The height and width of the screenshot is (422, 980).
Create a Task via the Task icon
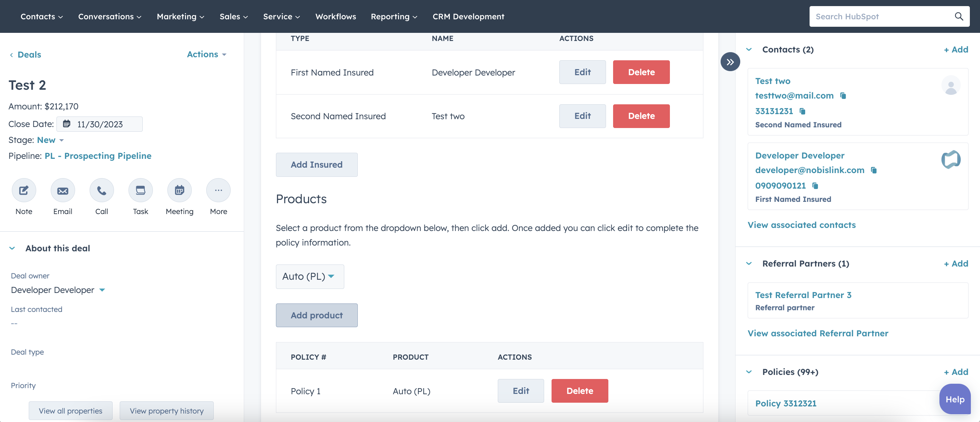click(140, 190)
